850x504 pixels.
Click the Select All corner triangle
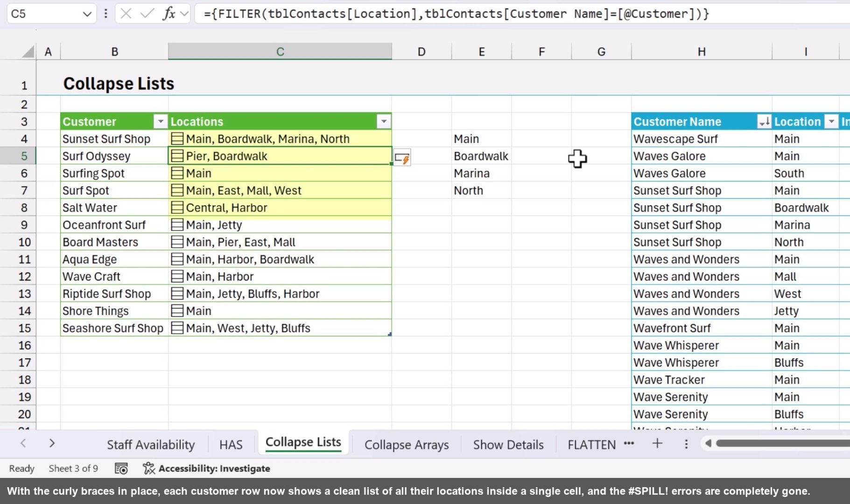(x=29, y=51)
